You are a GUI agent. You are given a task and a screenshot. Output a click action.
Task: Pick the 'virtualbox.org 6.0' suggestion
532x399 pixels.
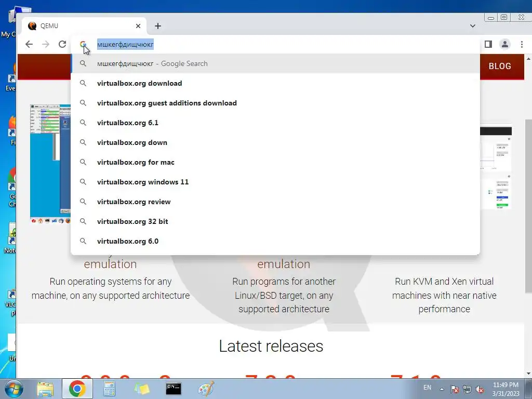275,241
